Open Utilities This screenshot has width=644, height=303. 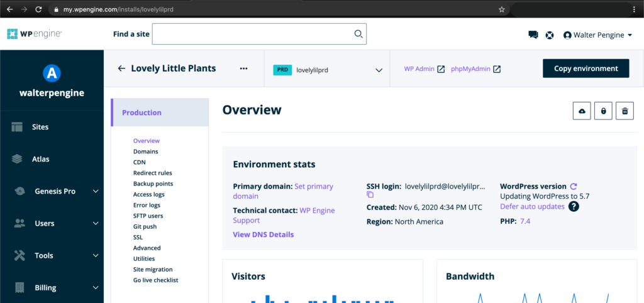tap(144, 258)
